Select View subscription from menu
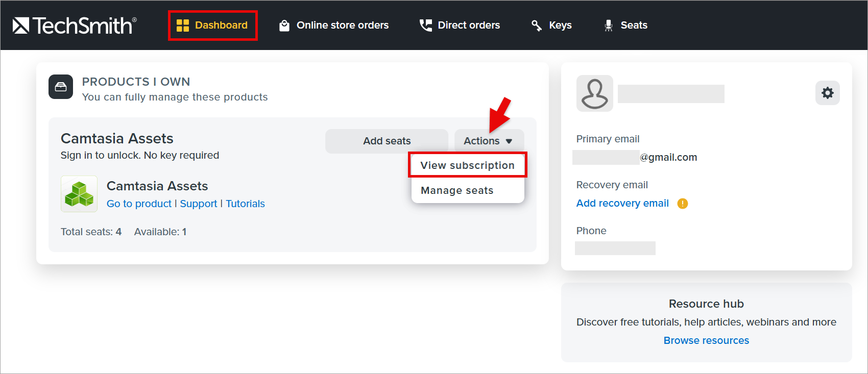 (x=468, y=165)
